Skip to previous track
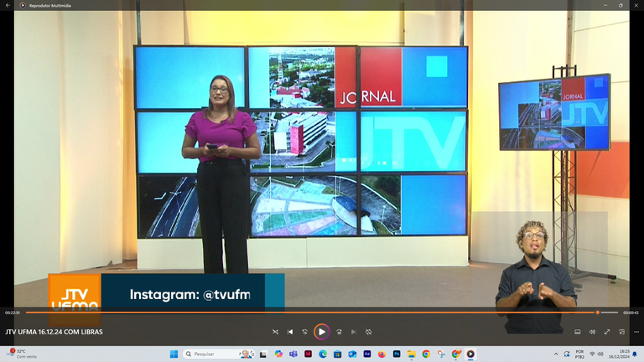The image size is (644, 362). pos(290,332)
